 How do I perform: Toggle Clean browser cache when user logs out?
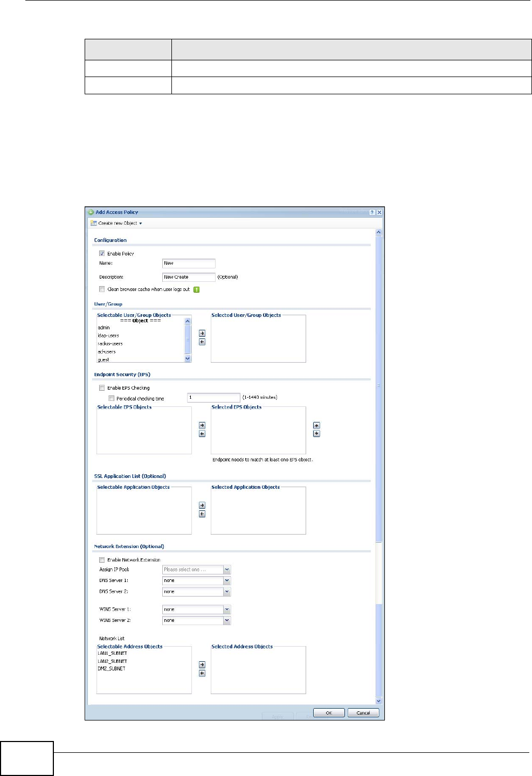102,289
